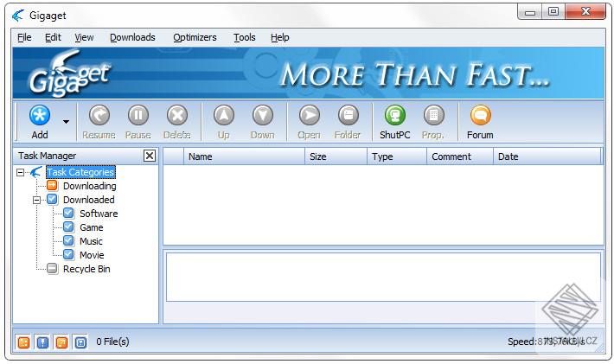Sort by the Date column header
Screen dimensions: 614x364
tap(547, 156)
